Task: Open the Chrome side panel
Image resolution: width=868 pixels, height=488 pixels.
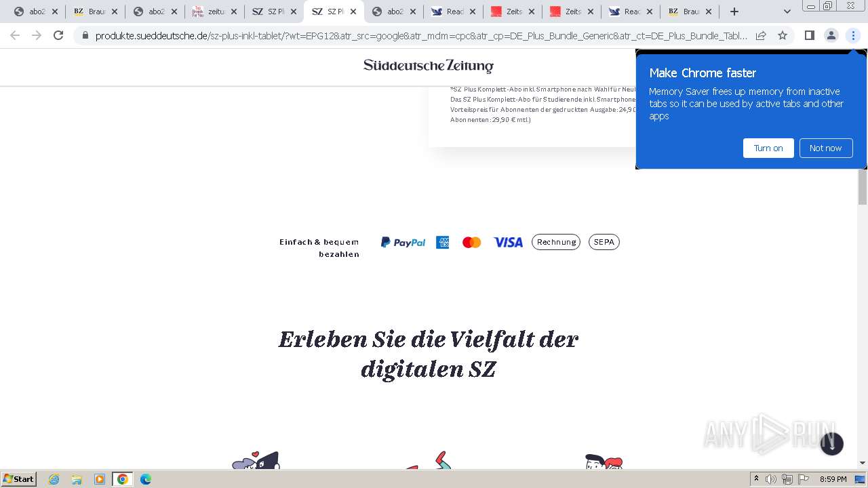Action: (809, 35)
